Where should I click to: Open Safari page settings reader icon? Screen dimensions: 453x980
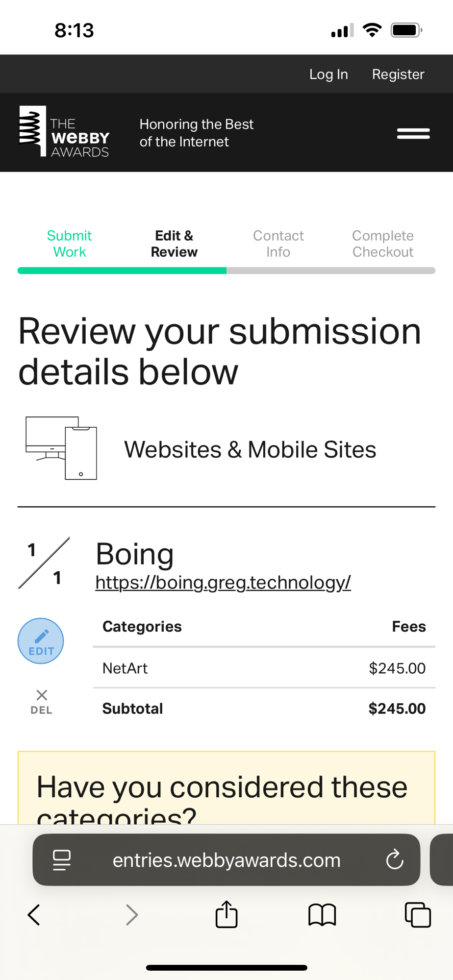point(62,860)
